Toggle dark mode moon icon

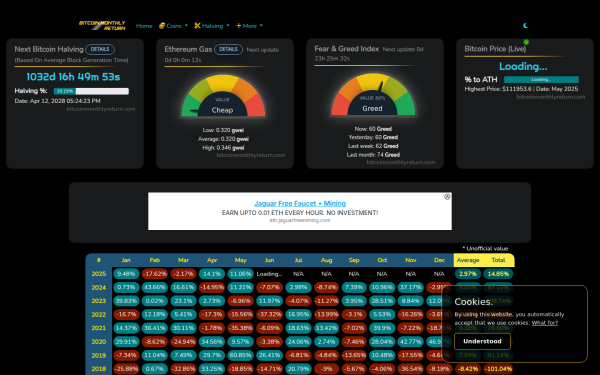tap(525, 26)
